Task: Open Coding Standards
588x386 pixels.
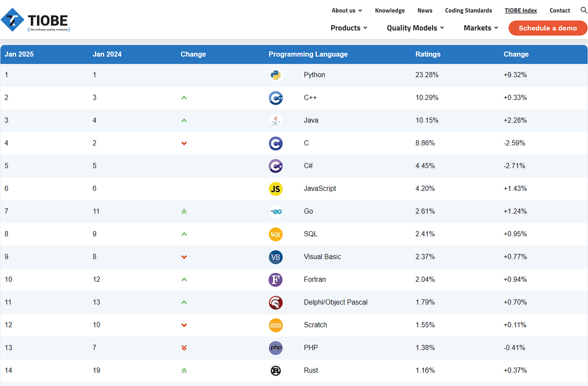Action: click(468, 10)
